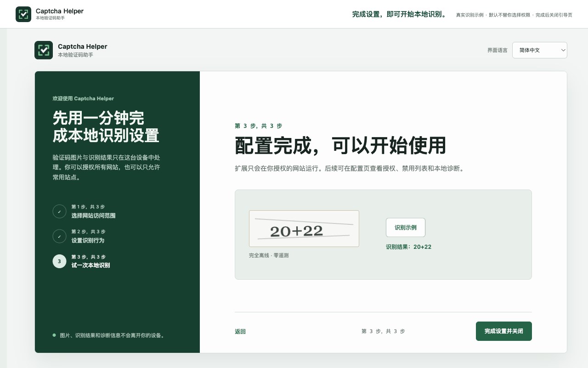
Task: Click the 本地验证码助手 subtitle in the top bar
Action: tap(50, 18)
